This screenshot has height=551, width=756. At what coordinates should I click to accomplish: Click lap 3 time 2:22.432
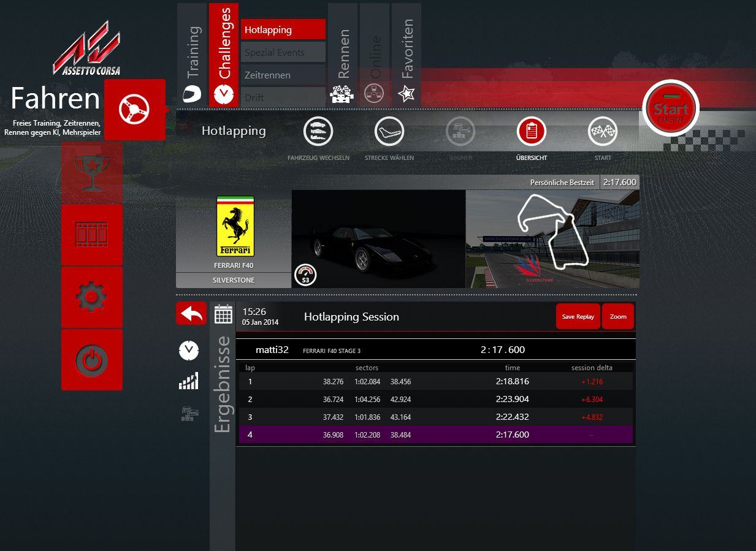tap(513, 417)
